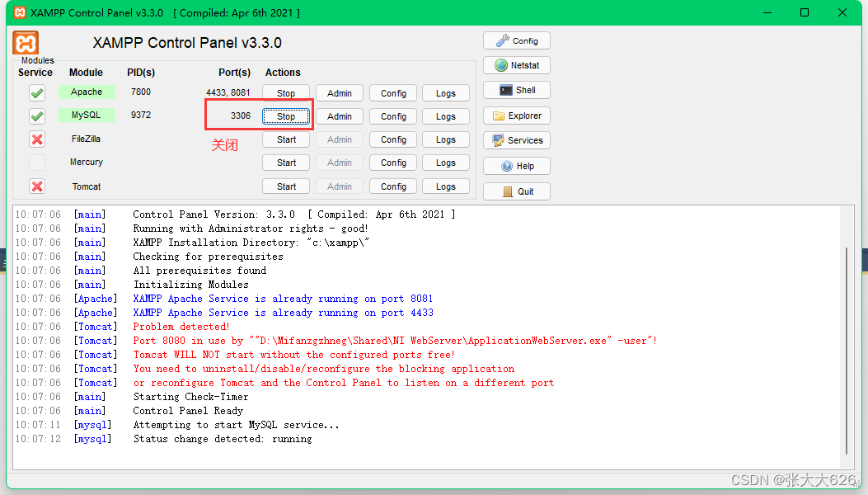Screen dimensions: 868x495
Task: Open the Shell terminal button
Action: (x=517, y=90)
